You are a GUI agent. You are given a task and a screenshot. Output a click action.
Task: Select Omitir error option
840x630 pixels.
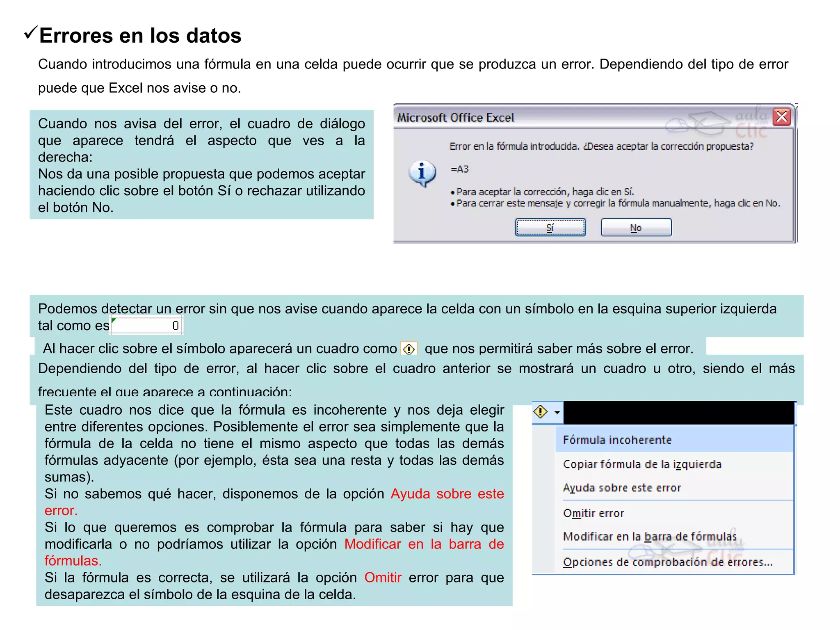pos(674,513)
